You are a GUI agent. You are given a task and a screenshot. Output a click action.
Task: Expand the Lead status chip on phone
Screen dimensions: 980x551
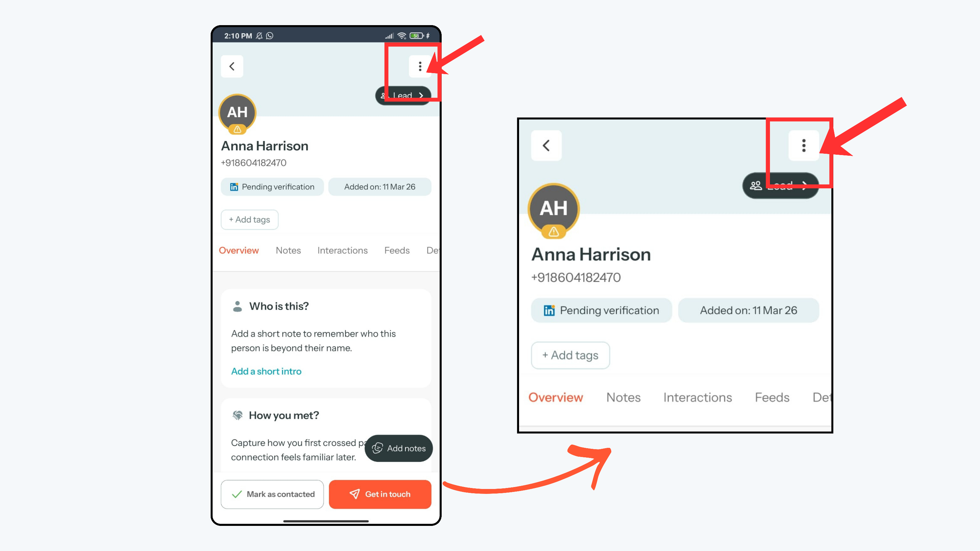point(403,95)
